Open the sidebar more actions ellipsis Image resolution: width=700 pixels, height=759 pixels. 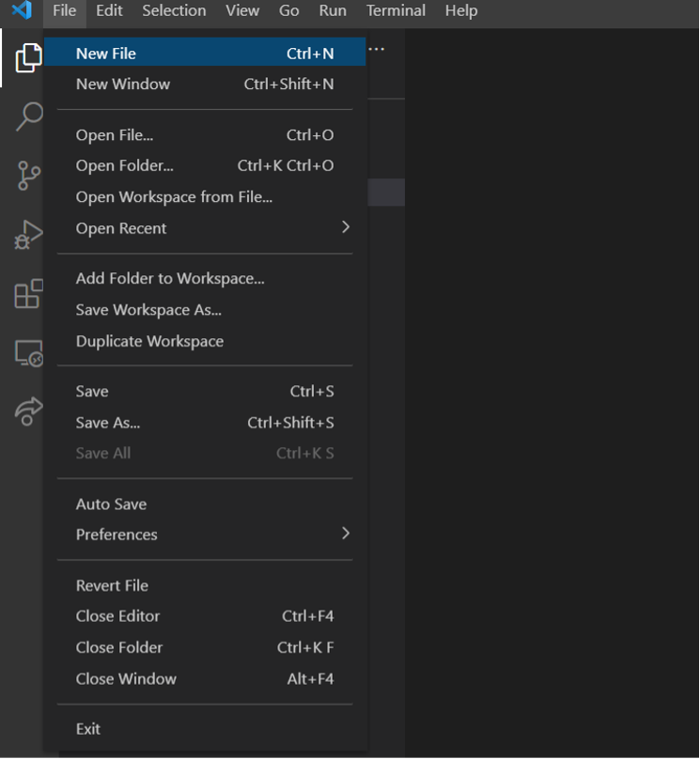click(x=376, y=49)
